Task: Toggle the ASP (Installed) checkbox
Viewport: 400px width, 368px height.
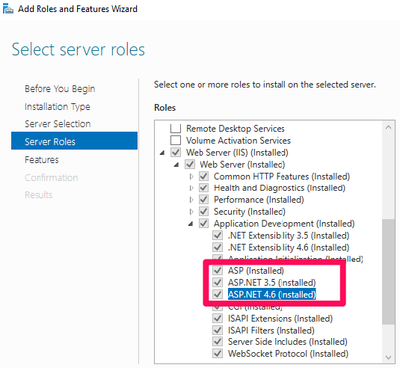Action: pyautogui.click(x=218, y=270)
